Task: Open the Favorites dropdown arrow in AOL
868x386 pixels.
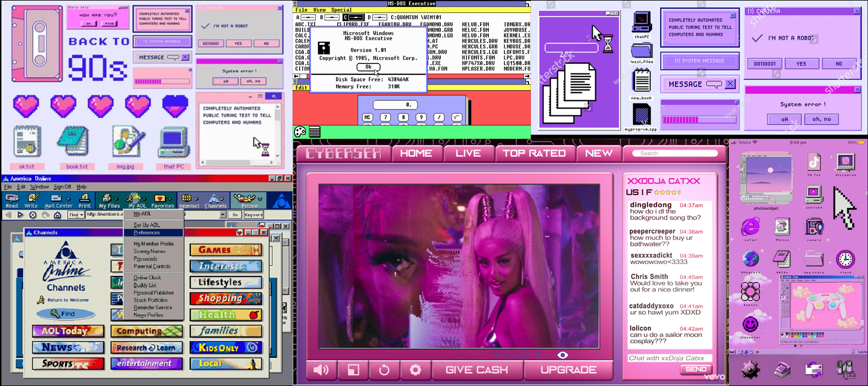Action: (170, 199)
